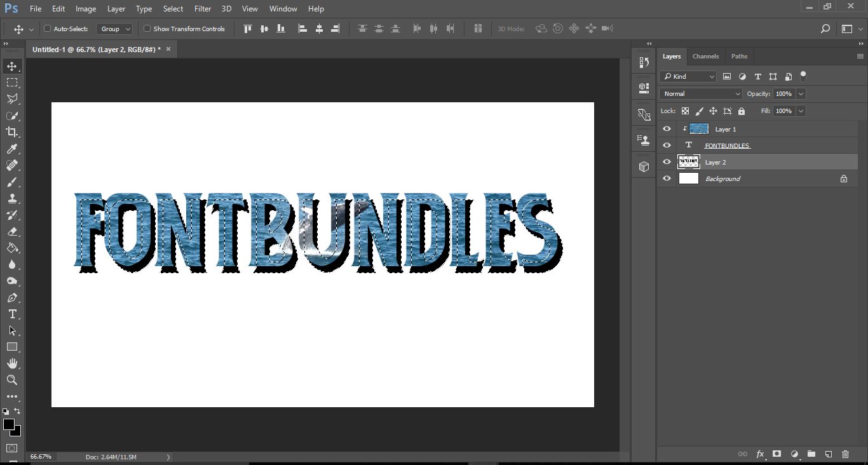This screenshot has width=868, height=465.
Task: Pick the Eyedropper tool
Action: point(13,149)
